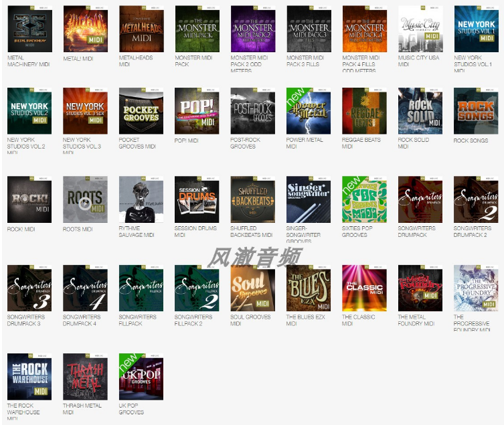Open the Shuffled Backbeats MIDI cover
504x425 pixels.
click(x=252, y=199)
